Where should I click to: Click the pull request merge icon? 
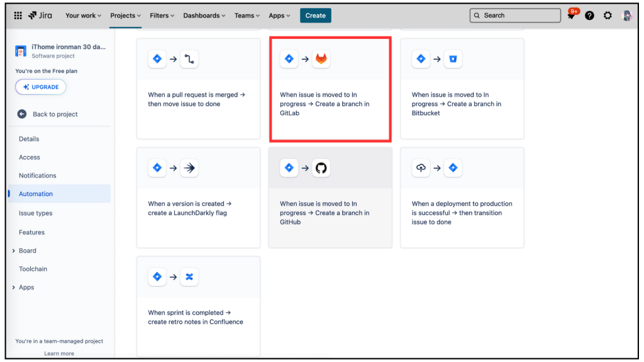[189, 58]
